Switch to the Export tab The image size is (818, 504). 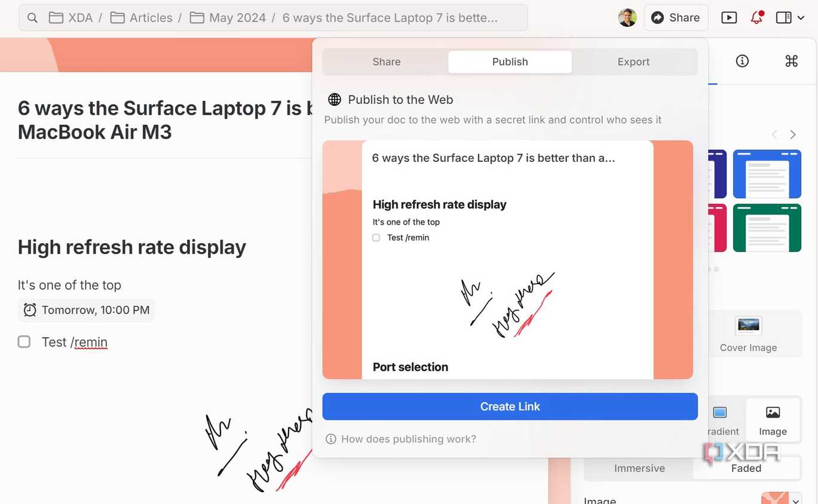pyautogui.click(x=633, y=62)
